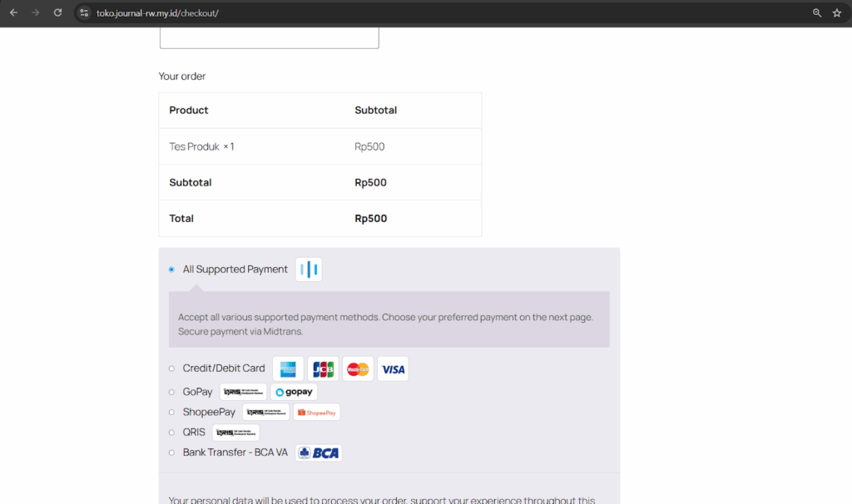Click the MasterCard payment icon
The height and width of the screenshot is (504, 852).
pyautogui.click(x=357, y=368)
